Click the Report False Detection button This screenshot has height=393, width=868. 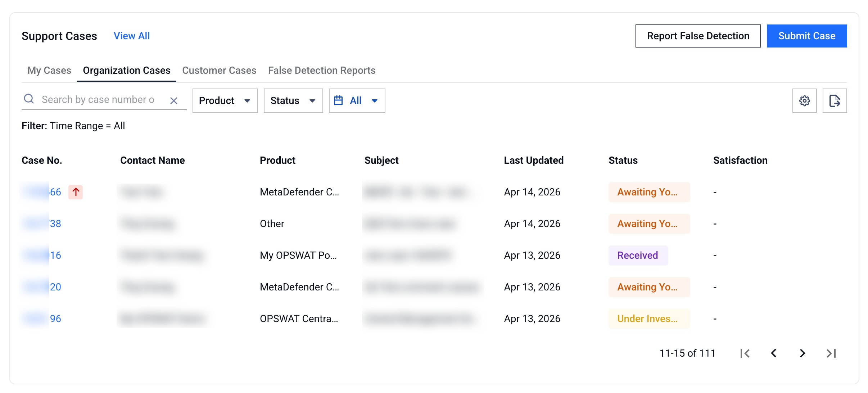[x=698, y=36]
